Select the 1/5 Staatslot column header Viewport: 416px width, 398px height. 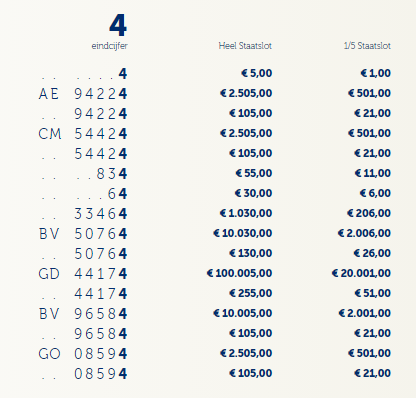coord(367,46)
